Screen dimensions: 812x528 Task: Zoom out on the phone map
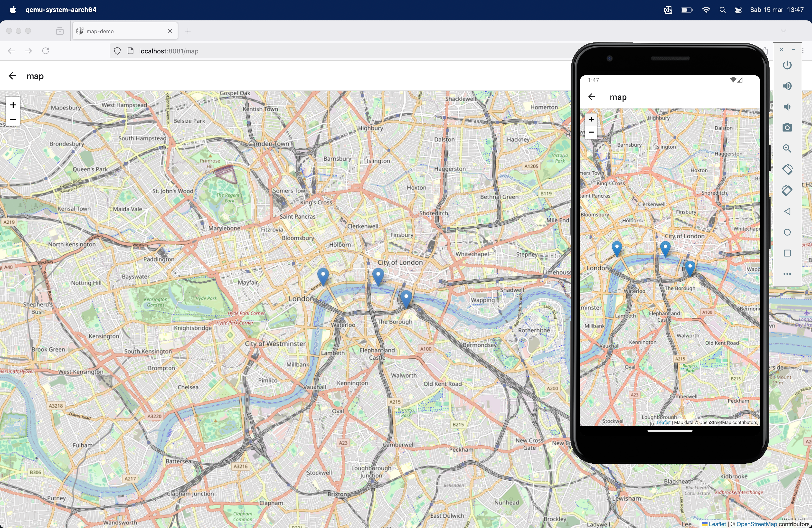click(591, 132)
